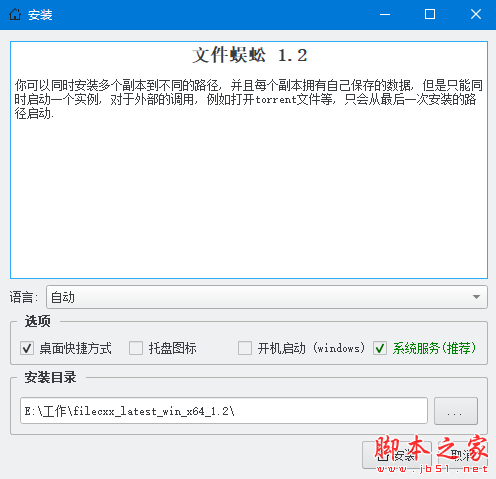Toggle the 桌面快捷方式 checkbox
Screen dimensions: 496x479
tap(27, 348)
